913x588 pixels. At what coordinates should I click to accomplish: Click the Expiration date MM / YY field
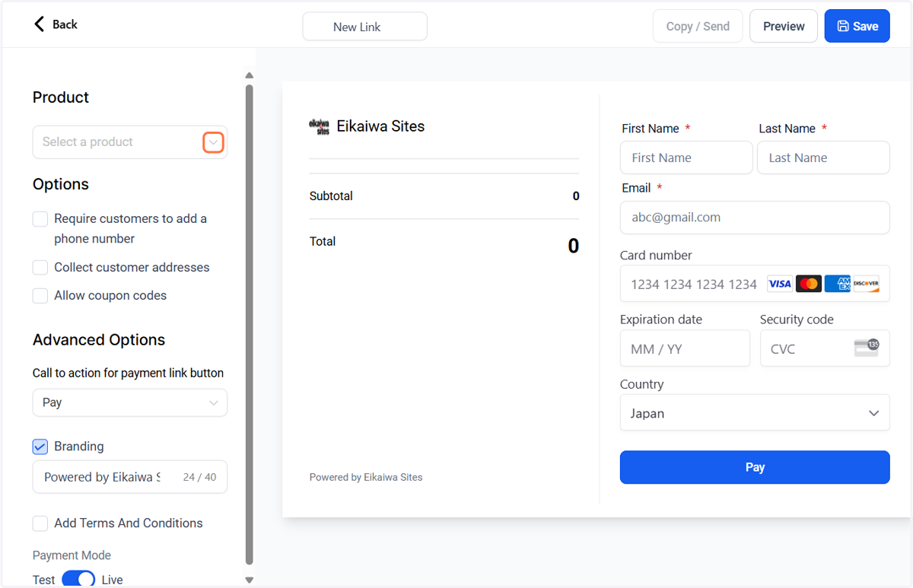coord(685,348)
